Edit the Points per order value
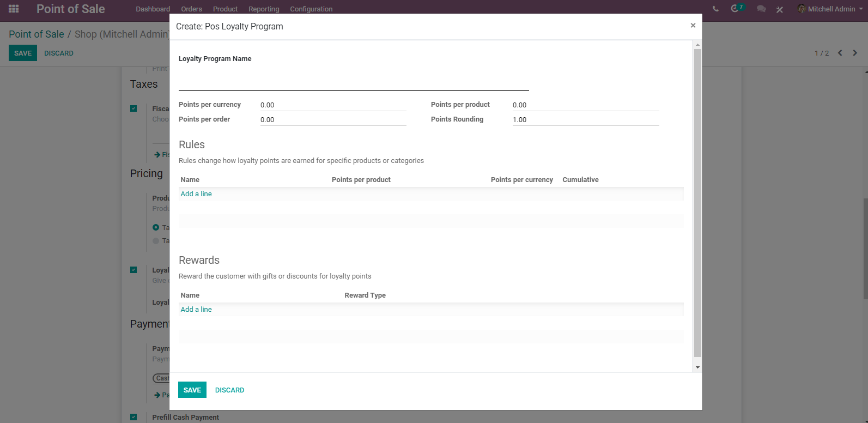This screenshot has height=423, width=868. click(x=333, y=119)
